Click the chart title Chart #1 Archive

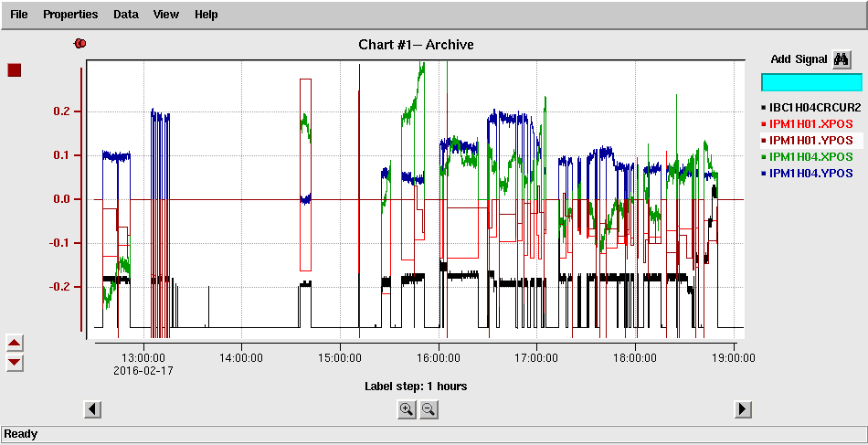coord(417,44)
